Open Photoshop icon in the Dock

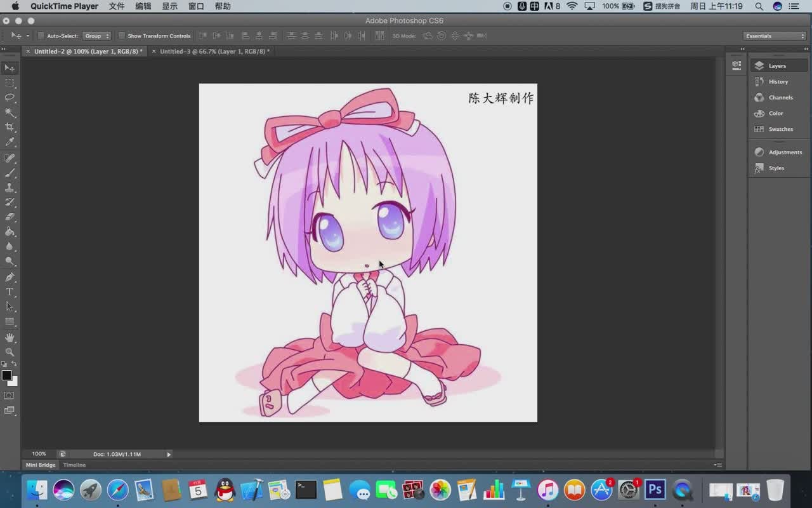(x=655, y=490)
